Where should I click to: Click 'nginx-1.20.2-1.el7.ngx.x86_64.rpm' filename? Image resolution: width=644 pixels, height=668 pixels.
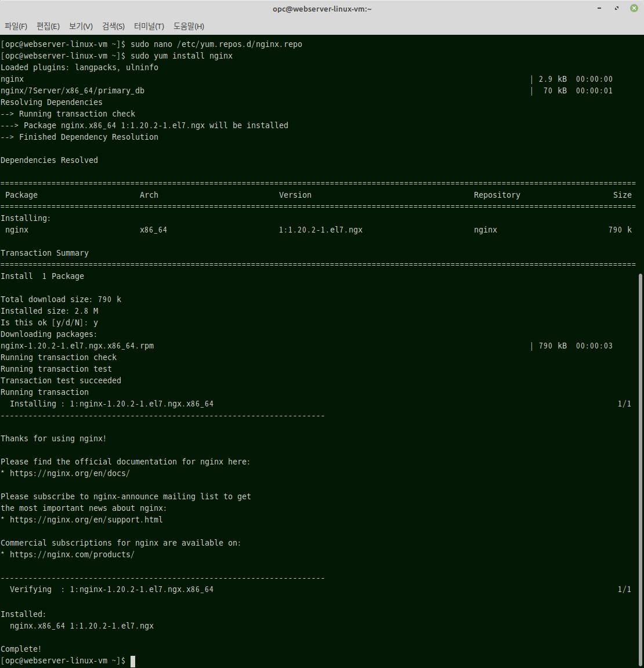[77, 346]
